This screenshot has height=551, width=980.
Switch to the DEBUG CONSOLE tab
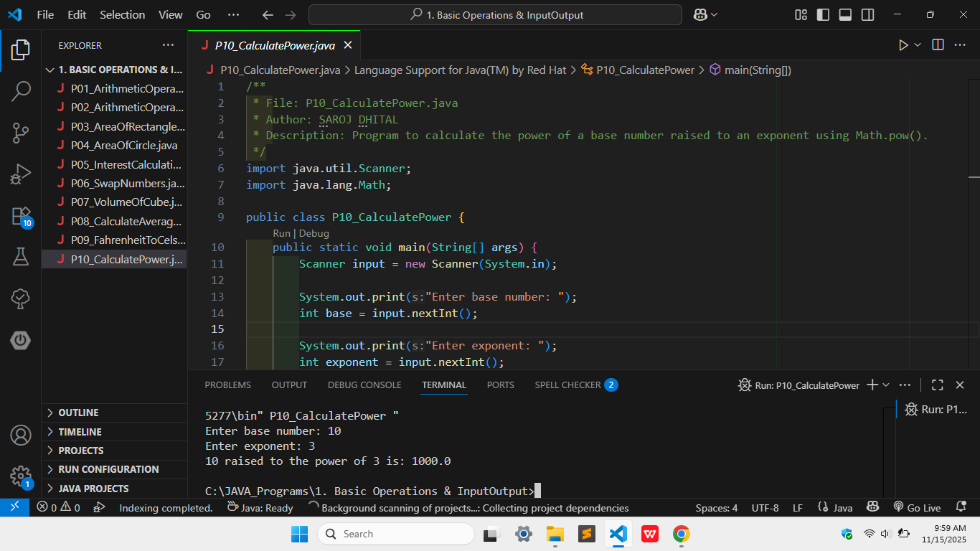click(364, 385)
